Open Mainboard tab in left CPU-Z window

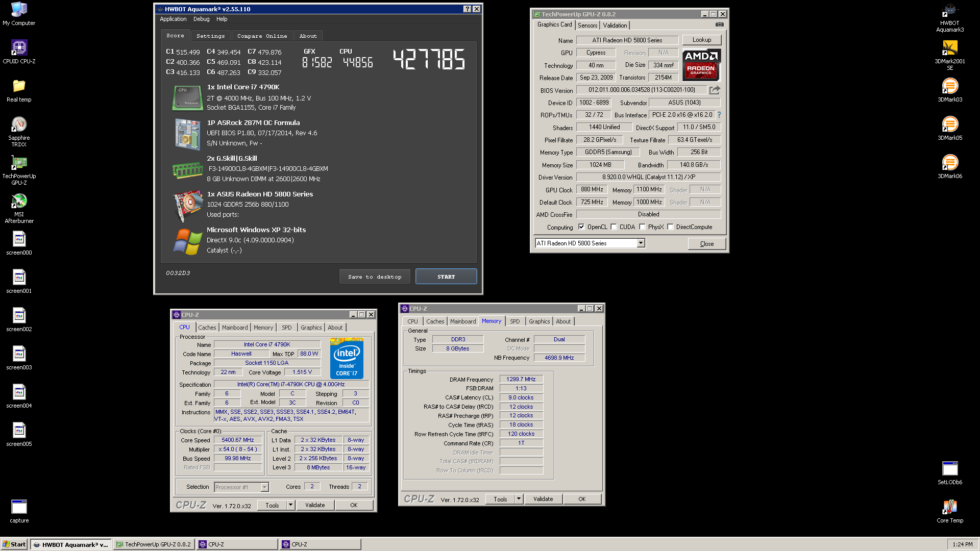[235, 328]
